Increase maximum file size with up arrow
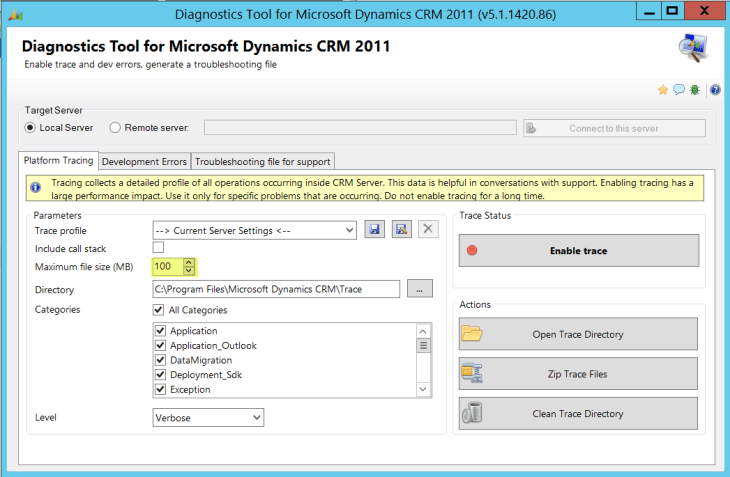The width and height of the screenshot is (730, 477). point(189,263)
